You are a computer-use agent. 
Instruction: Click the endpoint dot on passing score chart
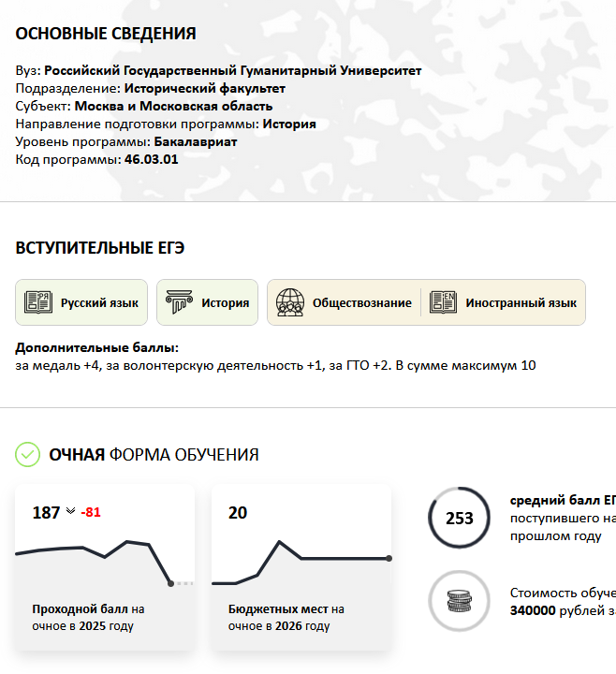click(170, 583)
